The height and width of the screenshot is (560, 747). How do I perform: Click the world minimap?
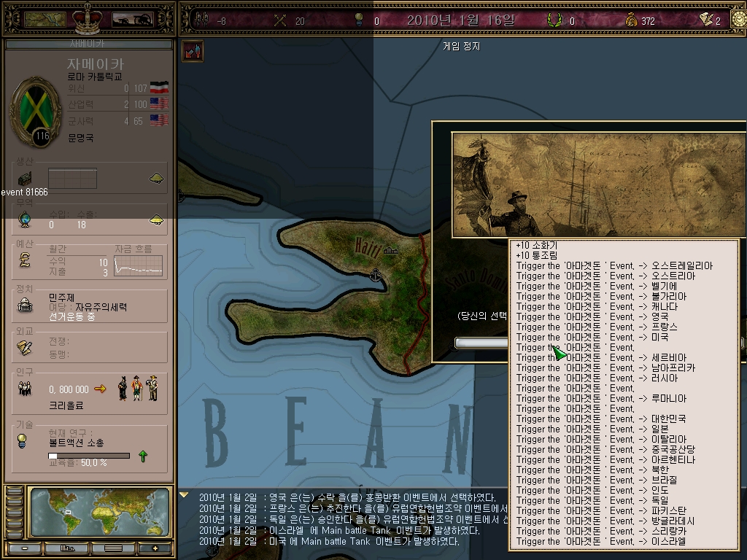[99, 512]
